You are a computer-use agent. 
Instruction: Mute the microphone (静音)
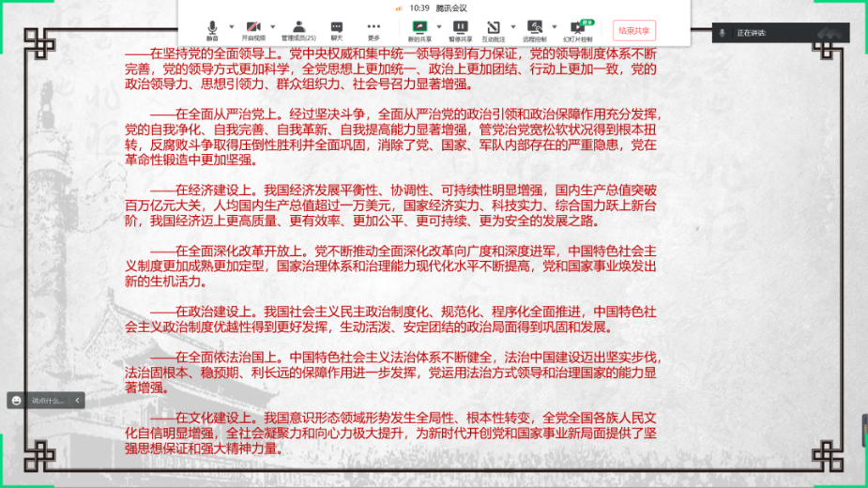(x=212, y=28)
